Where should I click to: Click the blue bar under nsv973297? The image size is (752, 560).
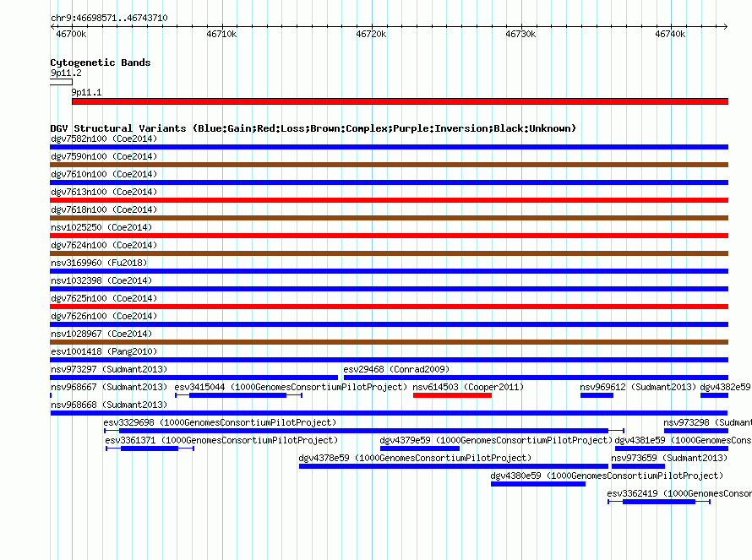click(193, 378)
